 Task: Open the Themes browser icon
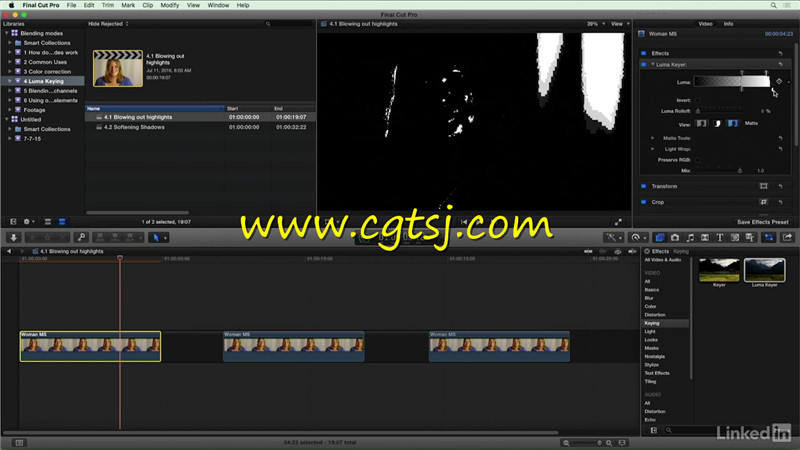[x=750, y=238]
